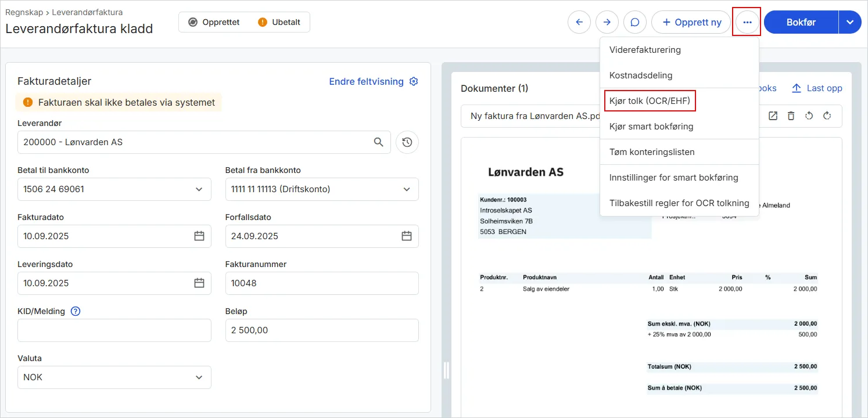The width and height of the screenshot is (868, 418).
Task: Click the Leverandør field showing Lønvarden AS
Action: click(x=204, y=142)
